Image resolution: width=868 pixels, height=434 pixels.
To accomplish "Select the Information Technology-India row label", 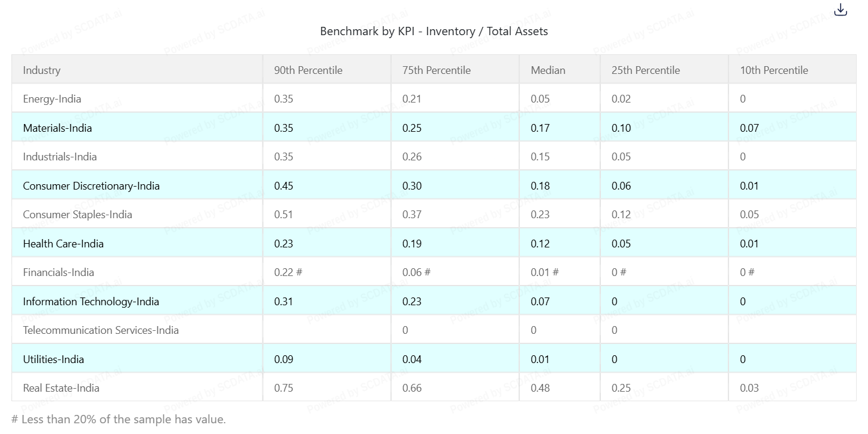I will coord(91,301).
